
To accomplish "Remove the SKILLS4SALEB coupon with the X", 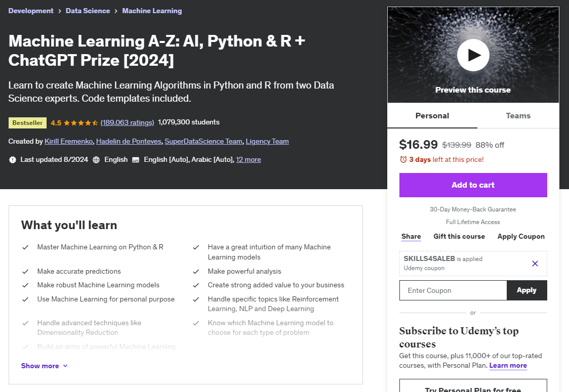I will point(535,263).
